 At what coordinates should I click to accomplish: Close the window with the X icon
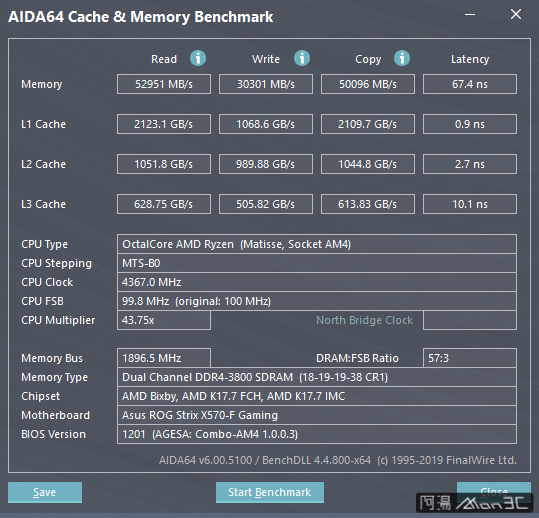click(516, 14)
